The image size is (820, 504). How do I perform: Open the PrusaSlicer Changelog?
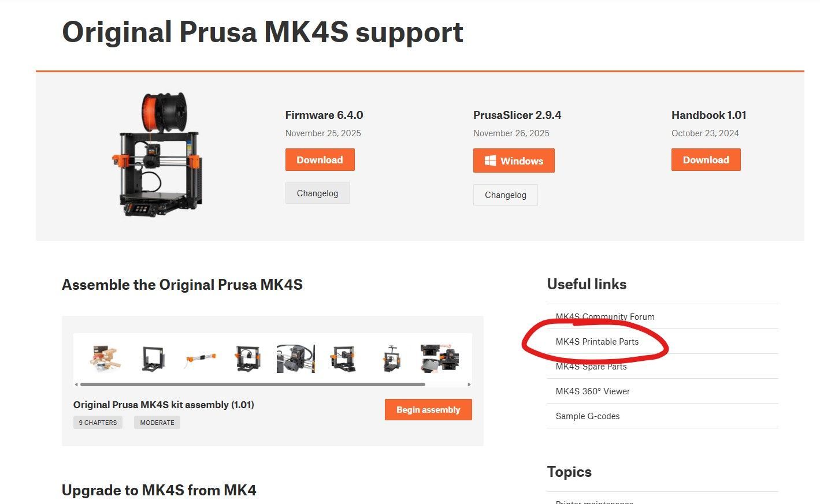tap(505, 195)
